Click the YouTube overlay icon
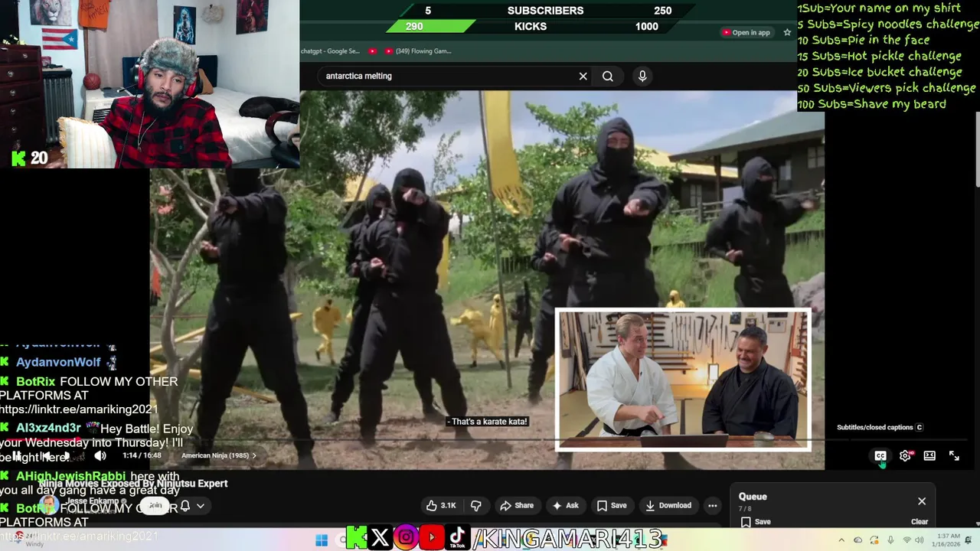Image resolution: width=980 pixels, height=551 pixels. coord(432,538)
